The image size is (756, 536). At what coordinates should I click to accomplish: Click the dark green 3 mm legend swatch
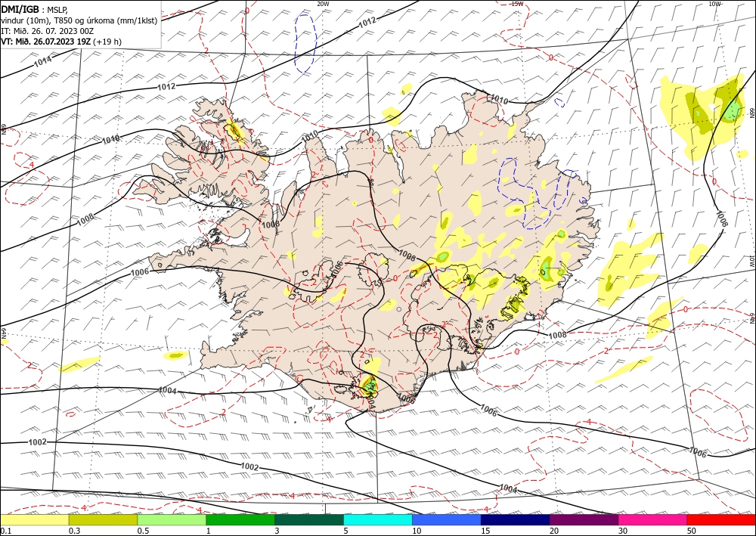tap(309, 519)
